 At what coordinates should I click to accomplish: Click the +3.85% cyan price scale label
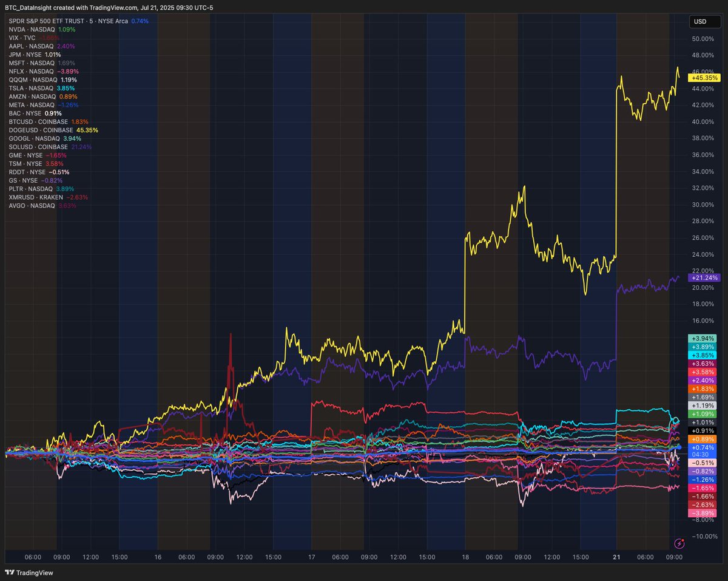click(702, 355)
